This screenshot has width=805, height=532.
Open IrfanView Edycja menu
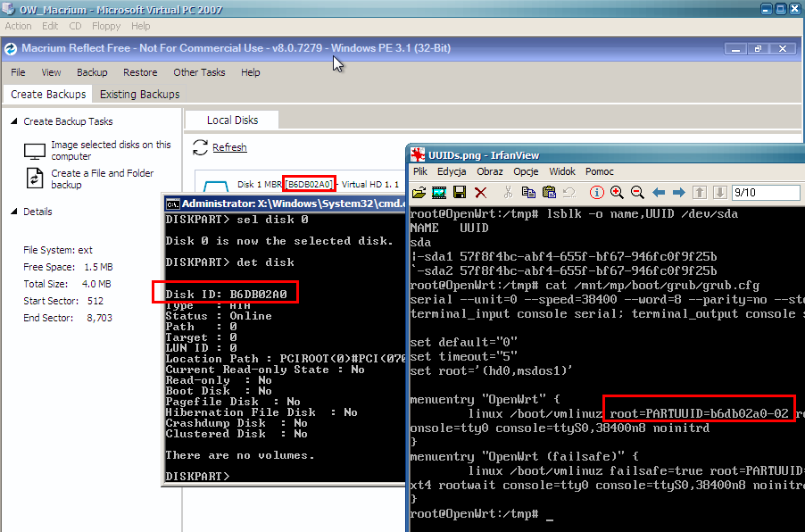(452, 171)
